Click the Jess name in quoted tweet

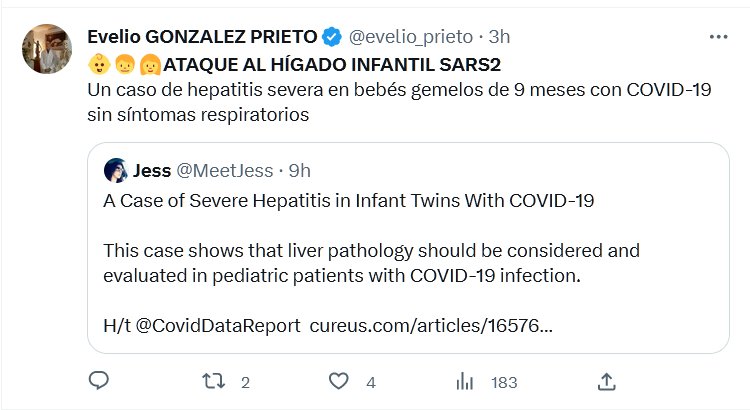click(150, 169)
